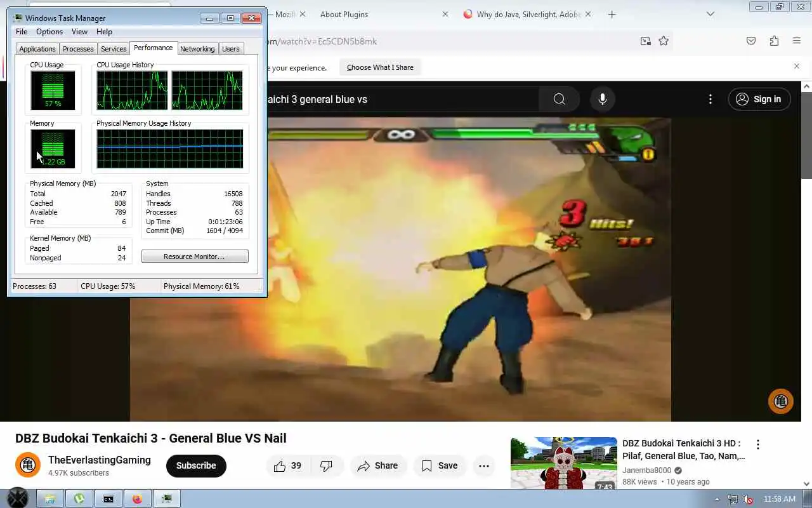The width and height of the screenshot is (812, 508).
Task: Click the browser page vertical scrollbar
Action: [x=807, y=135]
